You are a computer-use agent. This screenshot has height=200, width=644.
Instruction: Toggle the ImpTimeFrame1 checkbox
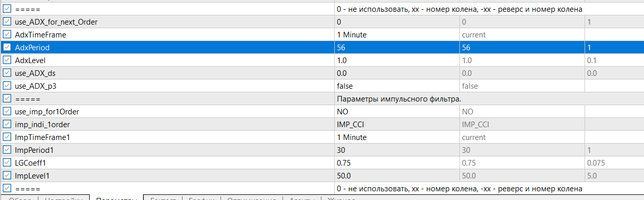pos(7,137)
